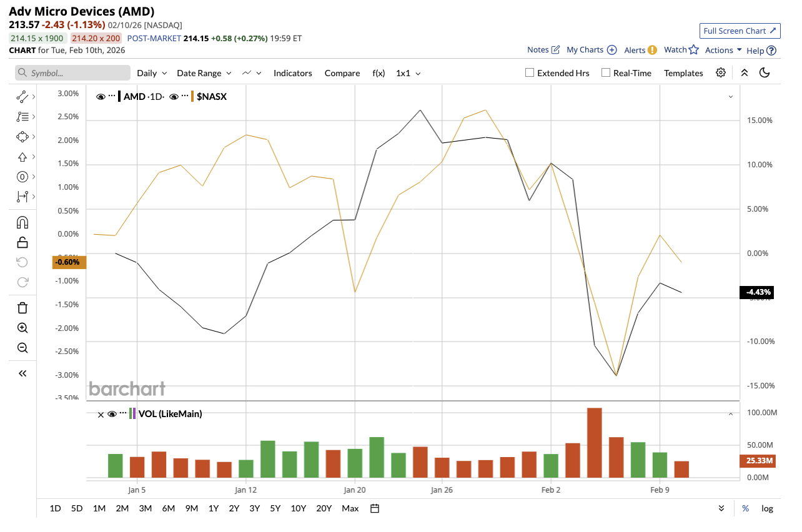This screenshot has width=802, height=532.
Task: Switch to dark mode moon icon
Action: pyautogui.click(x=764, y=73)
